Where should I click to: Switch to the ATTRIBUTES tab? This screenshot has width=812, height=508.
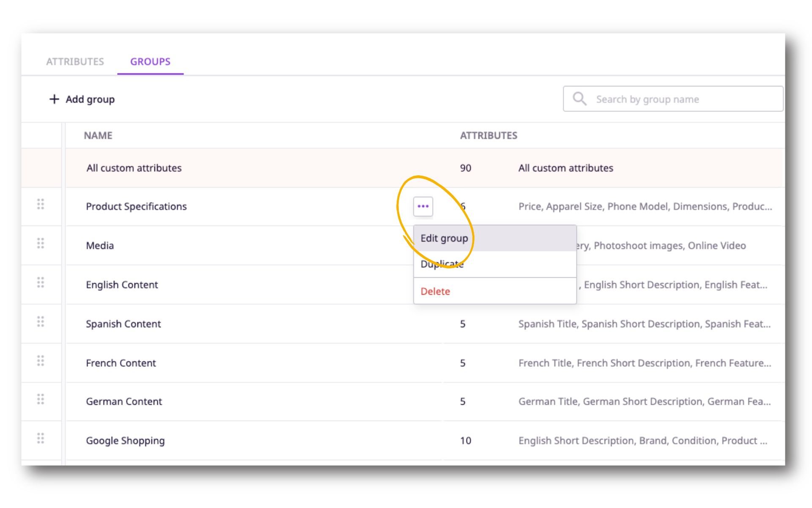pos(75,61)
